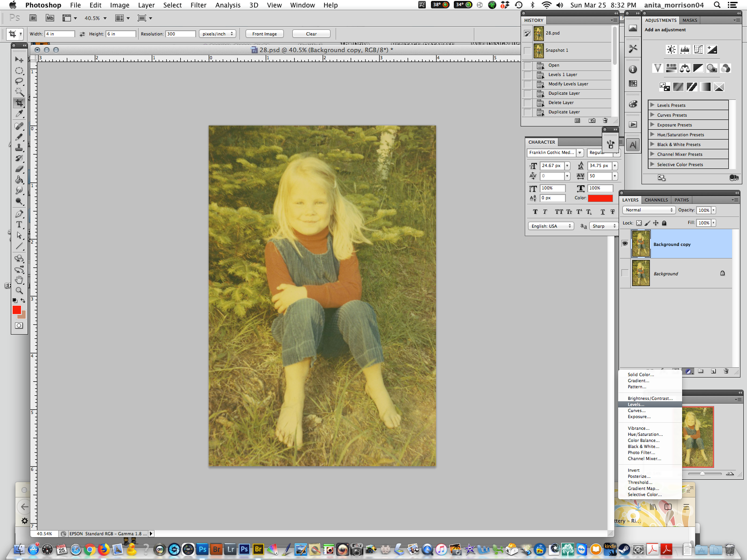Click the Front Image button

[x=264, y=34]
